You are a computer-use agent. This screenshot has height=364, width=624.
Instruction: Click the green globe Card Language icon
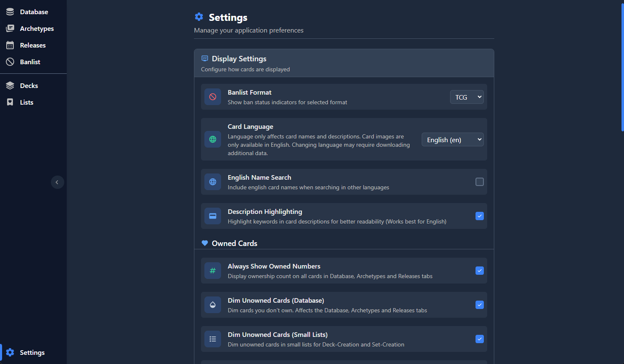point(213,139)
